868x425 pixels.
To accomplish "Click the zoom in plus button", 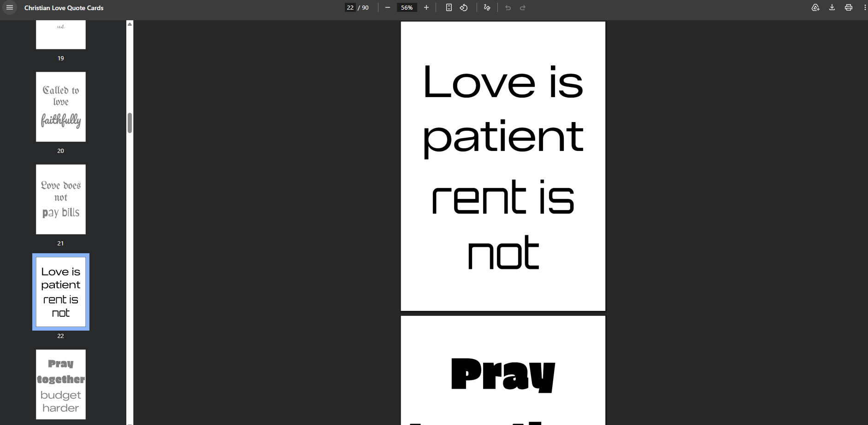I will click(426, 8).
